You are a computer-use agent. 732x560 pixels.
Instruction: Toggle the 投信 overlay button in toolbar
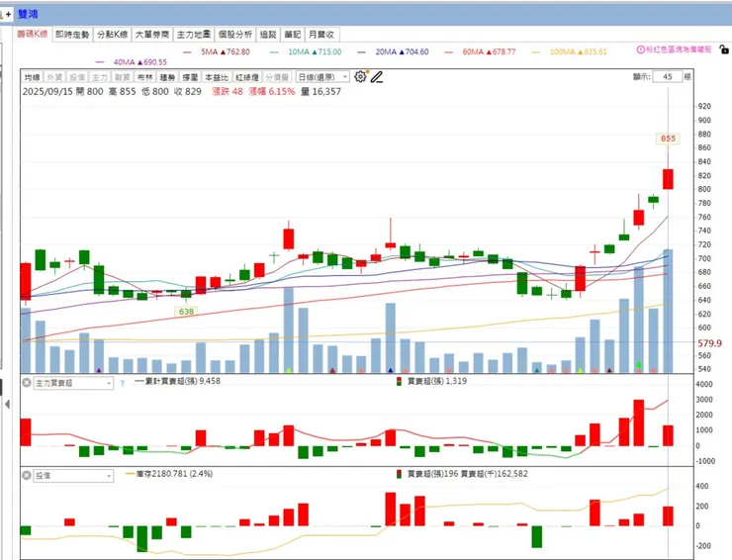[77, 77]
